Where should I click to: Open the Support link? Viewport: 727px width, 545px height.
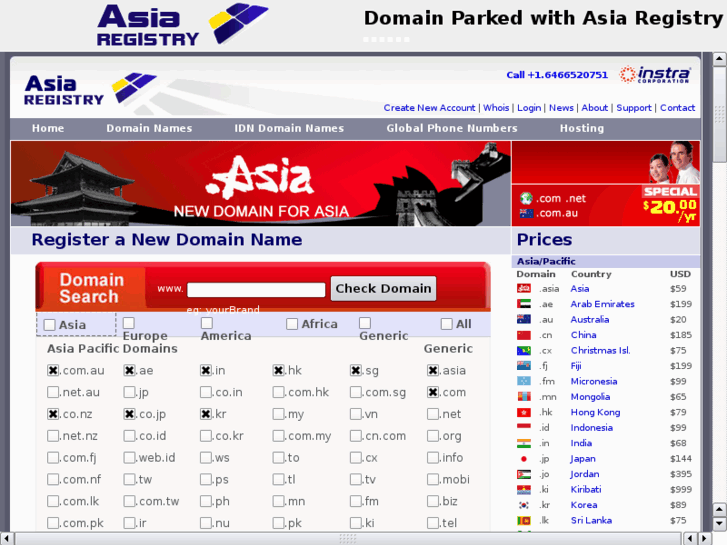(634, 108)
